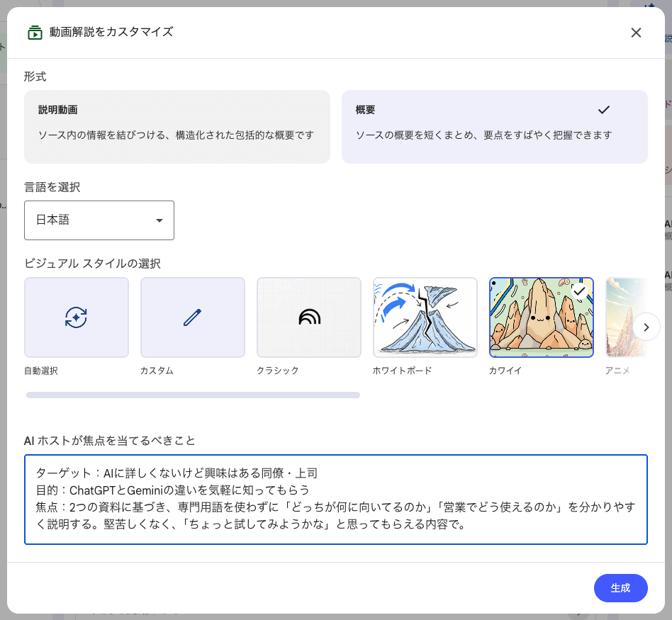Deselect the checked 概要 format card
The image size is (672, 620).
(x=494, y=125)
